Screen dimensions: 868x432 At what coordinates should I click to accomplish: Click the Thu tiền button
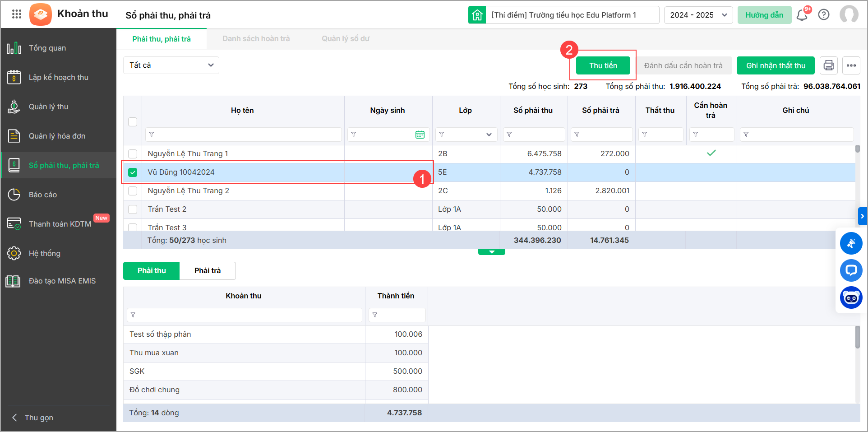(x=603, y=65)
